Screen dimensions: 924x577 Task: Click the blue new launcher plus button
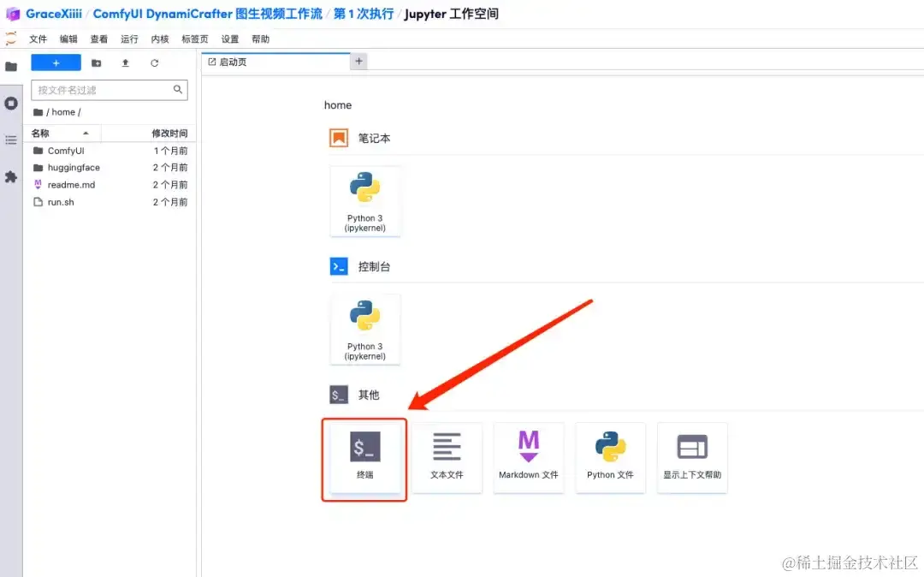point(56,62)
